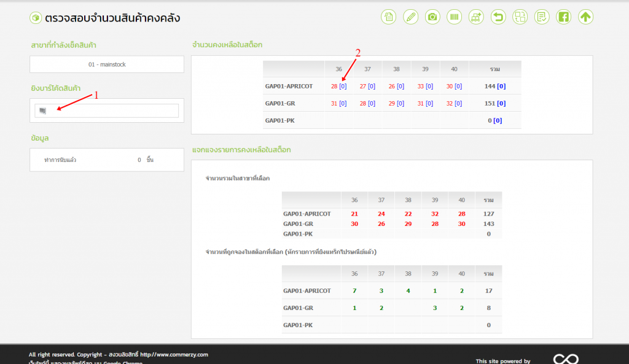This screenshot has width=629, height=364.
Task: Click the green 7 in the reserved table
Action: [x=354, y=291]
